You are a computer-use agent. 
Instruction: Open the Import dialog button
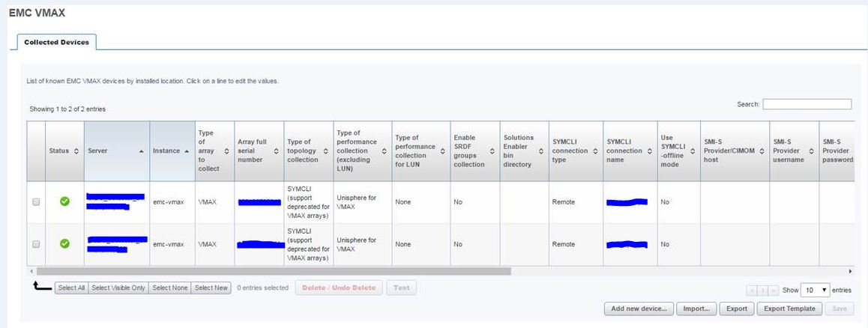(x=696, y=309)
